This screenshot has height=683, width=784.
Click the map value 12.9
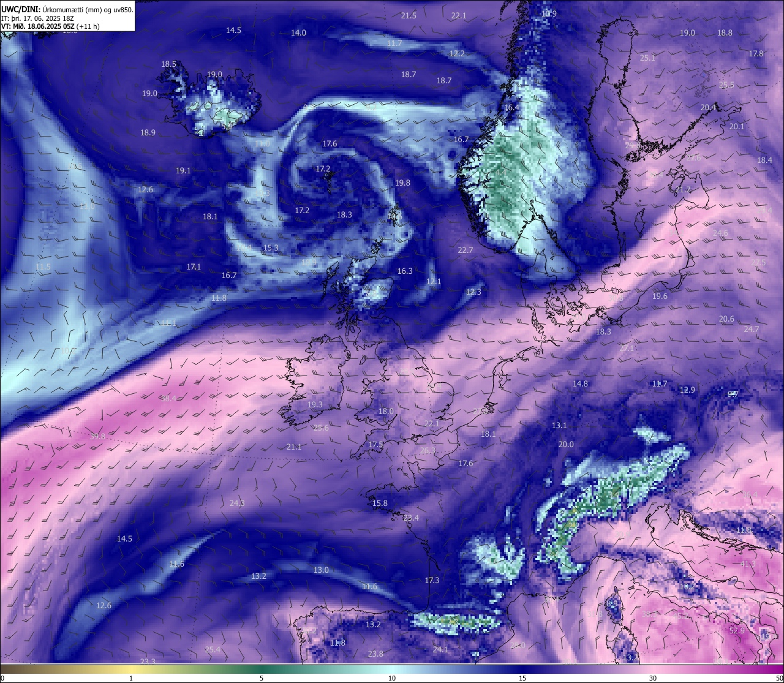[687, 390]
